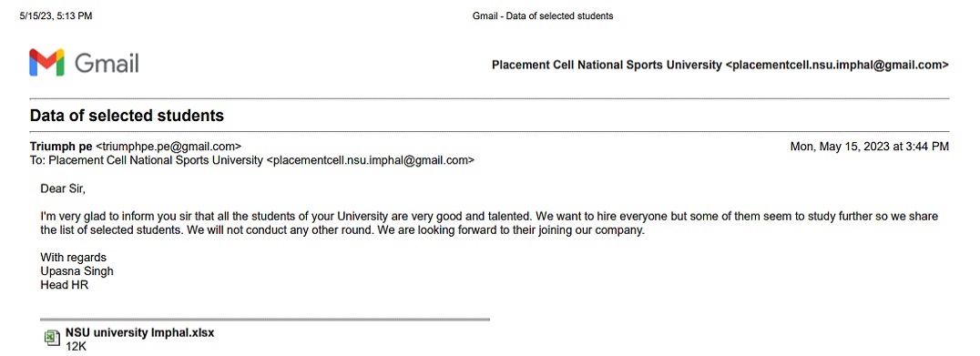Screen dimensions: 980x356
Task: Click the 12K attachment size label
Action: pos(76,346)
